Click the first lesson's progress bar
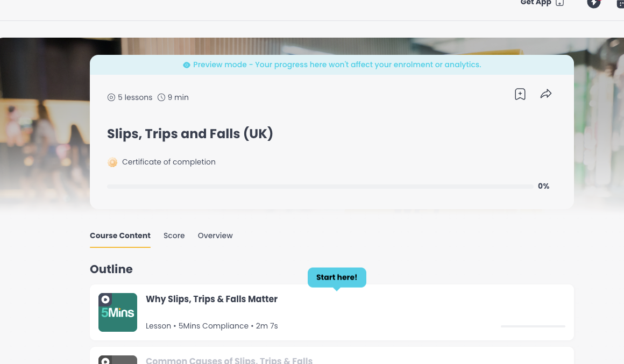 click(x=533, y=326)
